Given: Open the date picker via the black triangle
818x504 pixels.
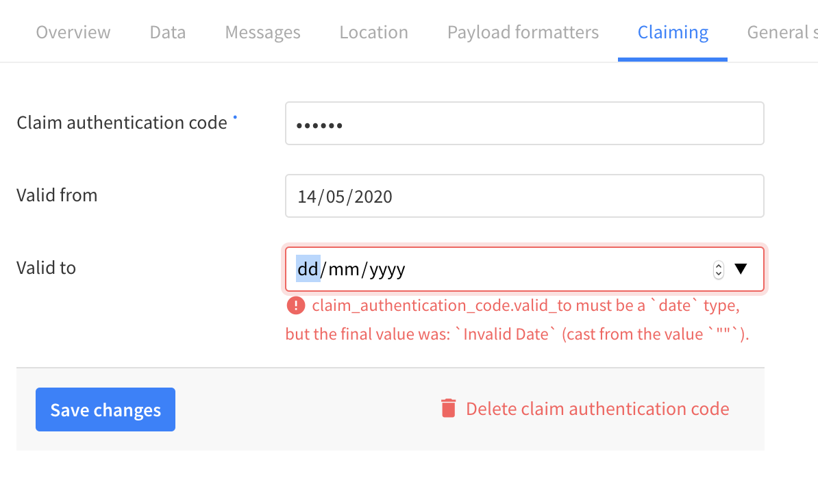Looking at the screenshot, I should pos(741,269).
